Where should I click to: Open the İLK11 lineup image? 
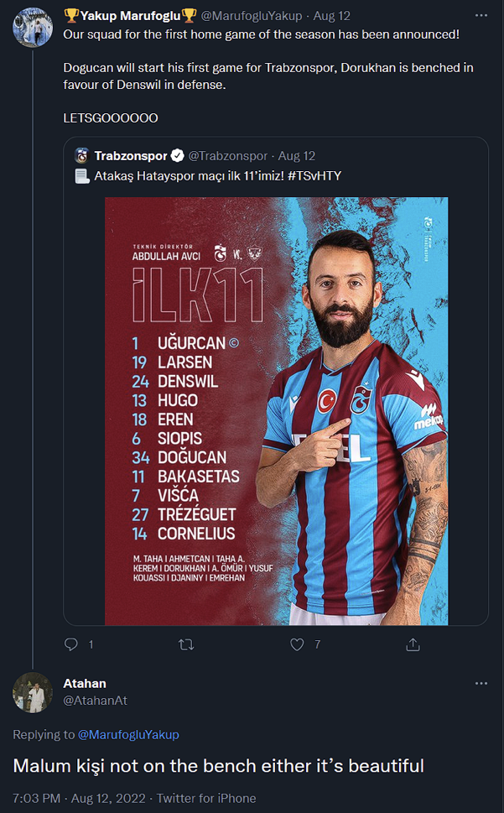[x=277, y=411]
